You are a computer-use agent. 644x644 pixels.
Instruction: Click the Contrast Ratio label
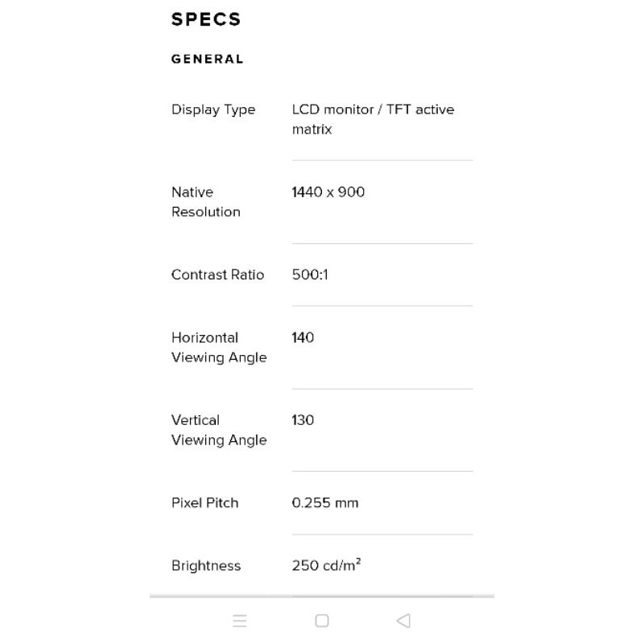point(217,275)
